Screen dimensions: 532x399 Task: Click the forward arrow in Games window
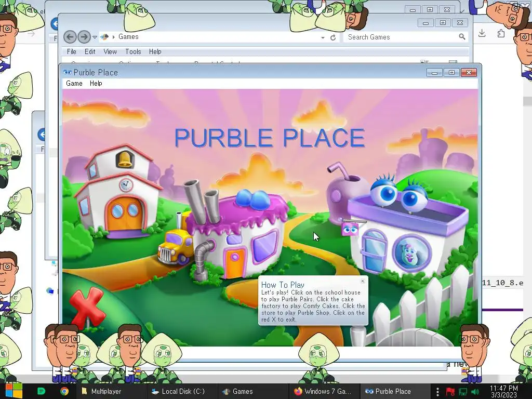pyautogui.click(x=84, y=37)
